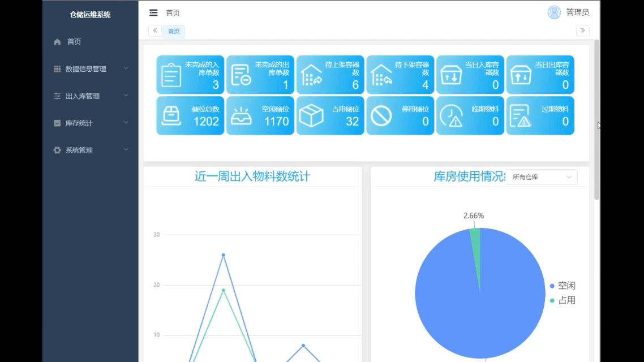Click the 管理员 username label
644x362 pixels.
tap(577, 12)
